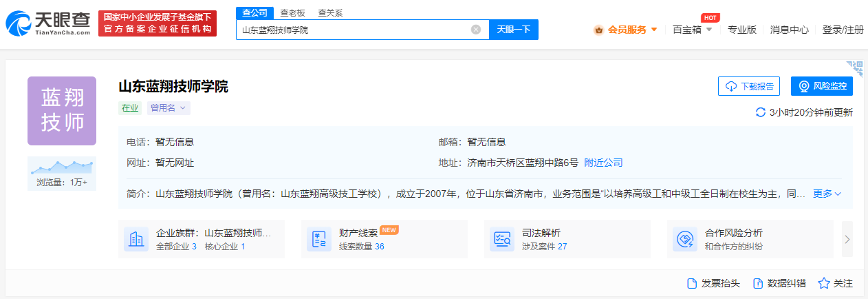Viewport: 868px width, 299px height.
Task: Open the TianYanCha logo homepage
Action: click(48, 24)
